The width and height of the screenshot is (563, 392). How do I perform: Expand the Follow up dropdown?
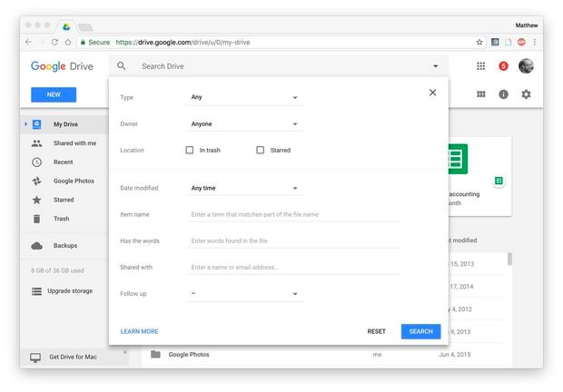(244, 293)
